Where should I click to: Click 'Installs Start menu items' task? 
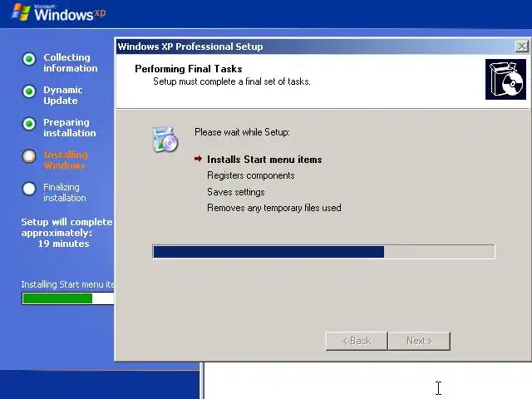[264, 160]
